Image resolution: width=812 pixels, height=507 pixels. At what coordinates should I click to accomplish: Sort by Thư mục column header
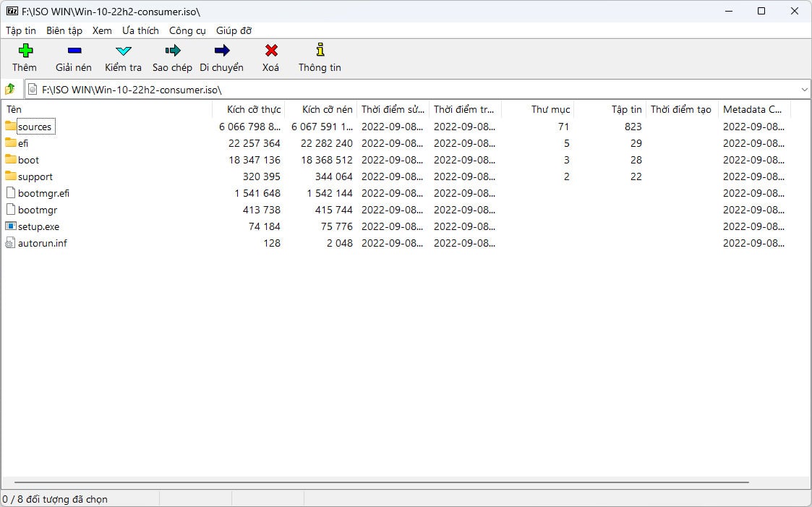point(538,109)
